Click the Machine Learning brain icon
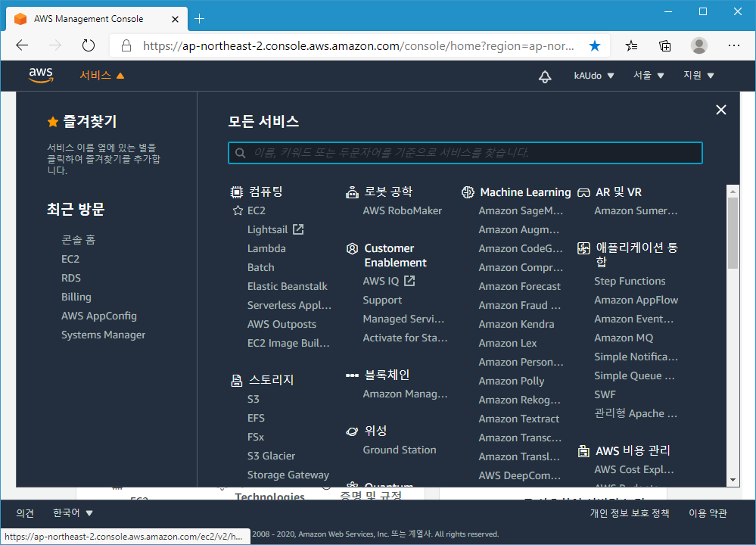This screenshot has height=545, width=756. [x=468, y=192]
